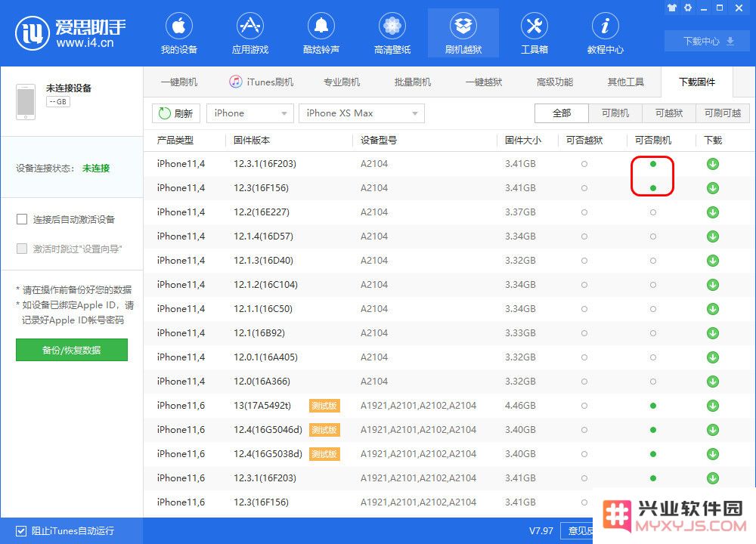Open 应用游戏 apps and games section
The height and width of the screenshot is (544, 756).
click(x=249, y=33)
